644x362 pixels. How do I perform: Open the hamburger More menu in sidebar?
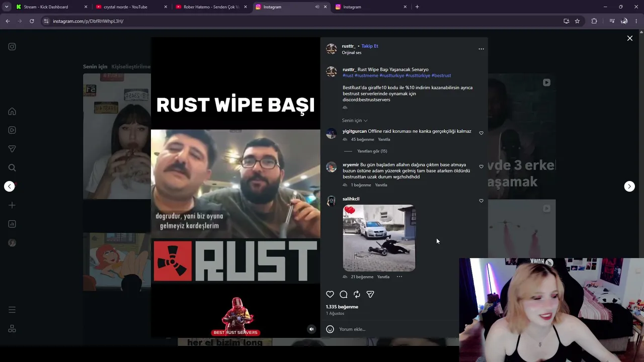(12, 310)
